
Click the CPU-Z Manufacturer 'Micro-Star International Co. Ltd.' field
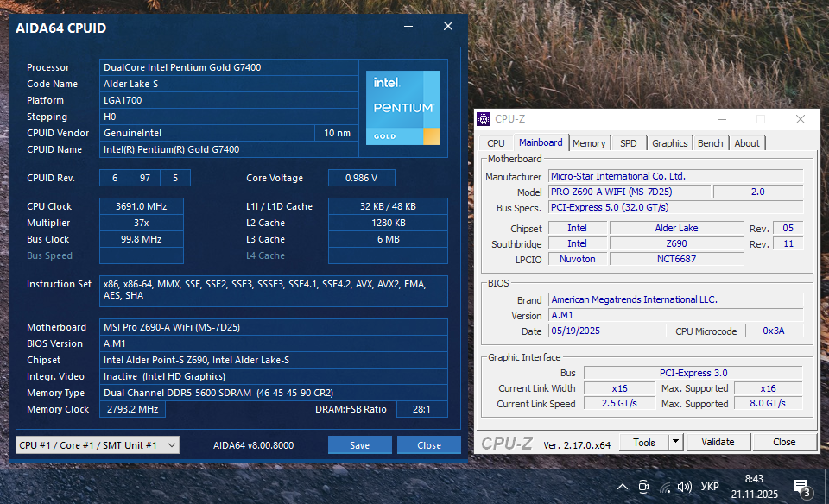675,176
